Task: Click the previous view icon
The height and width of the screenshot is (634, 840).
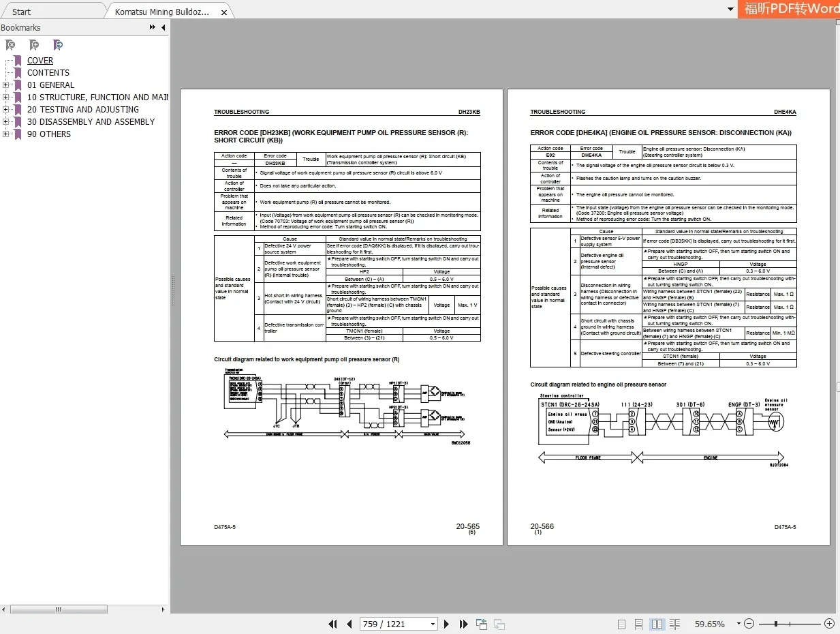Action: click(x=482, y=624)
